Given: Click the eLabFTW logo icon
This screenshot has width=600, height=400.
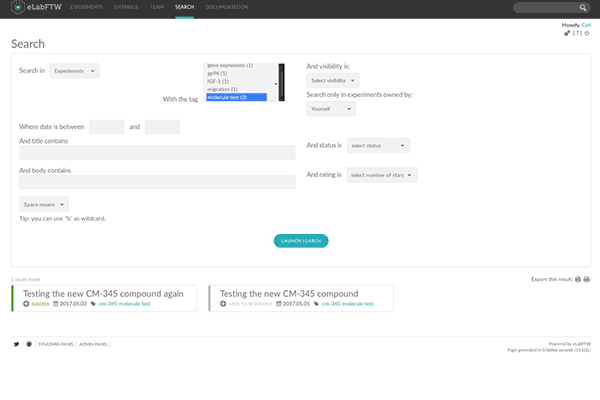Looking at the screenshot, I should 18,7.
